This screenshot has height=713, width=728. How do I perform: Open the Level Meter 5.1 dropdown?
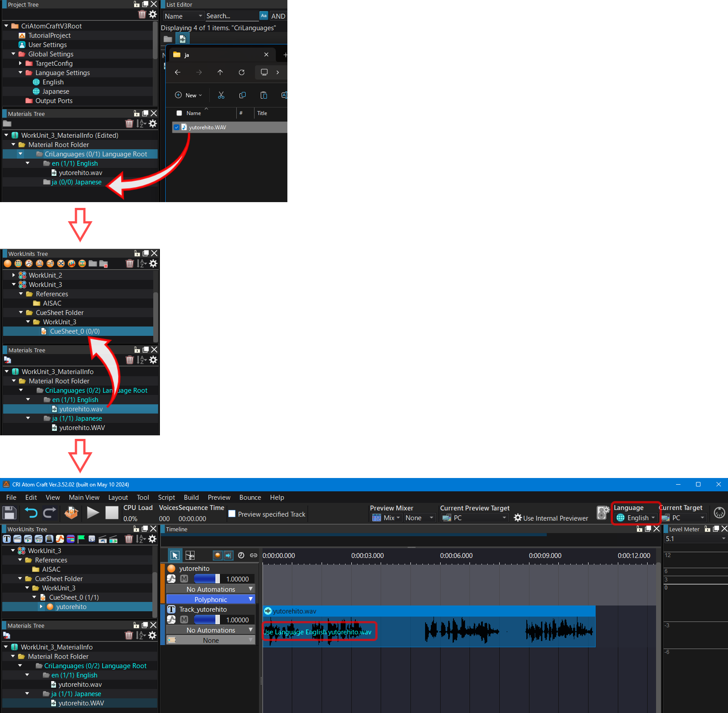pos(695,539)
